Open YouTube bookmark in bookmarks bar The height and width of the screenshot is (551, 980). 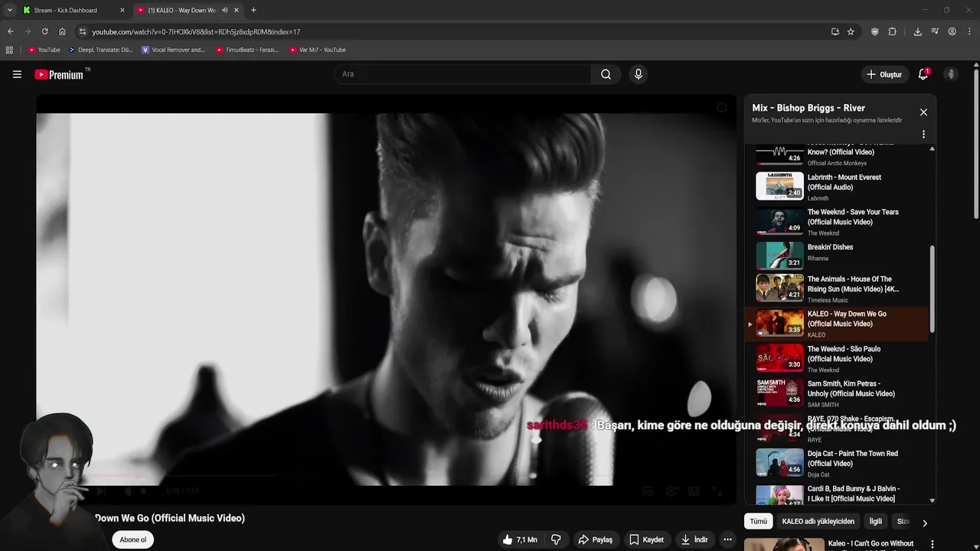click(44, 50)
